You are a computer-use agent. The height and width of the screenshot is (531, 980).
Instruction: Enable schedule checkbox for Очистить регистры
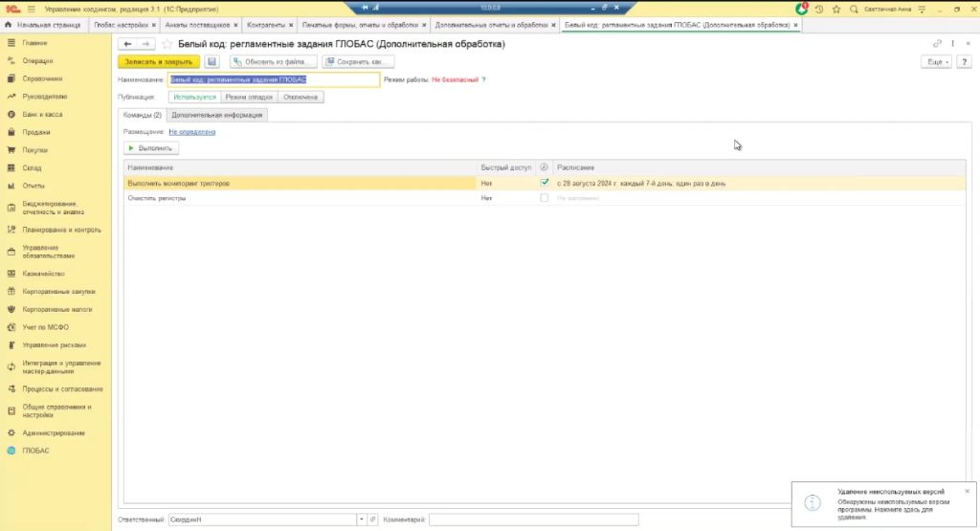[x=545, y=198]
